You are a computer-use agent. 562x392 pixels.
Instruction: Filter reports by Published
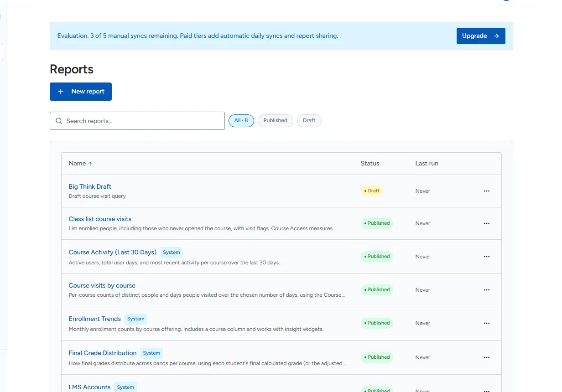pos(276,121)
